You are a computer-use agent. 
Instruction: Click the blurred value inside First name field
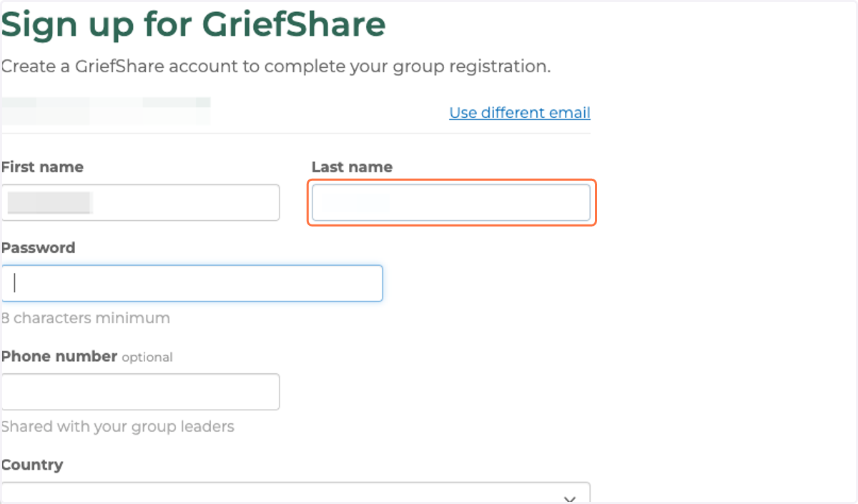pos(50,202)
